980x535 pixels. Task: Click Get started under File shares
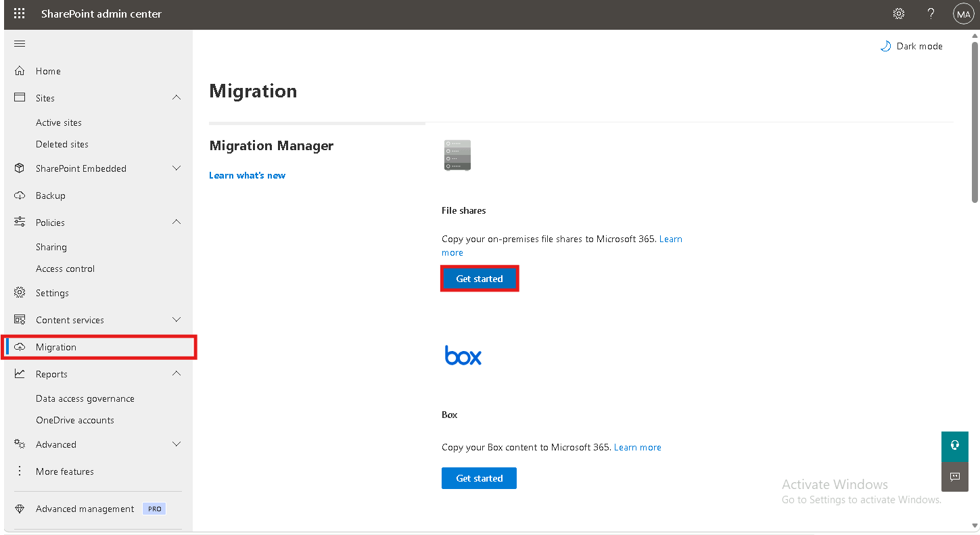pyautogui.click(x=479, y=279)
